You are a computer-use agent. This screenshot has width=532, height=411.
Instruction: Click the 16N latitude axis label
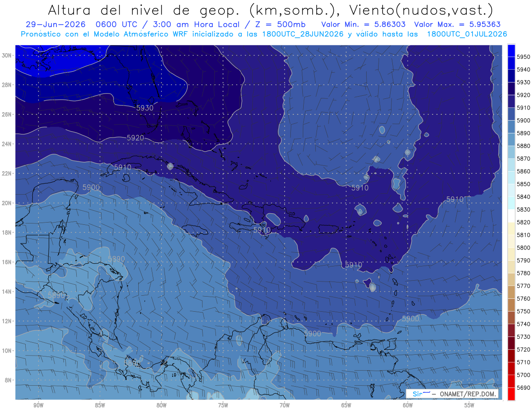point(7,262)
